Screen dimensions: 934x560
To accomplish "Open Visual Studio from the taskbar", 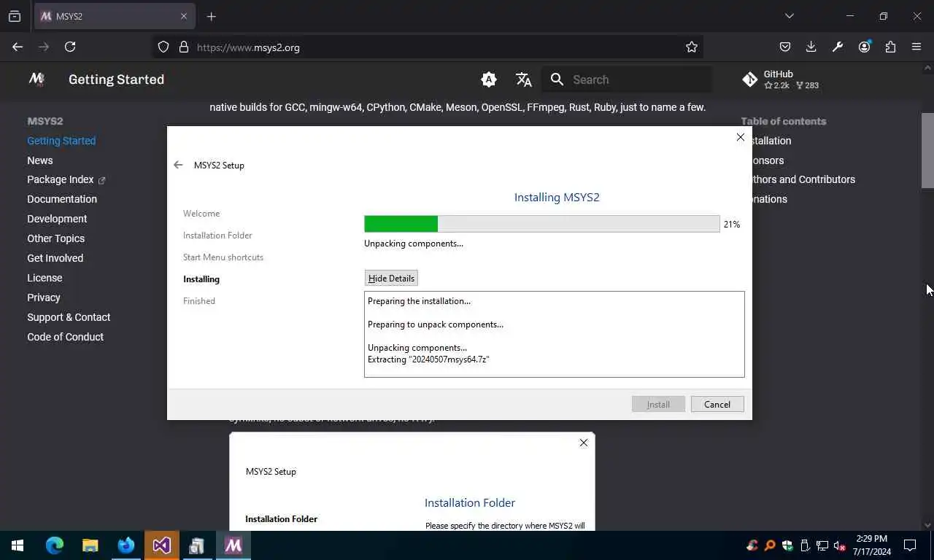I will 161,545.
